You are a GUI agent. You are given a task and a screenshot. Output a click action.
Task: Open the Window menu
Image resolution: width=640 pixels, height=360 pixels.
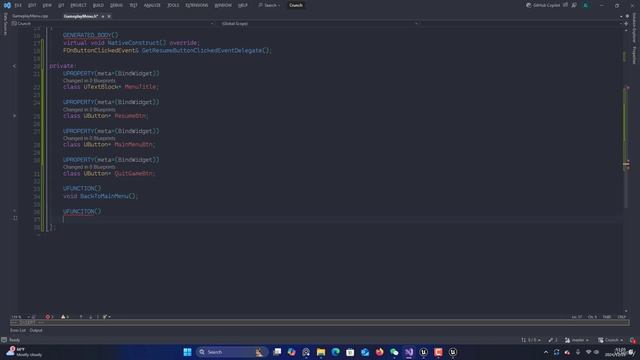tap(223, 5)
